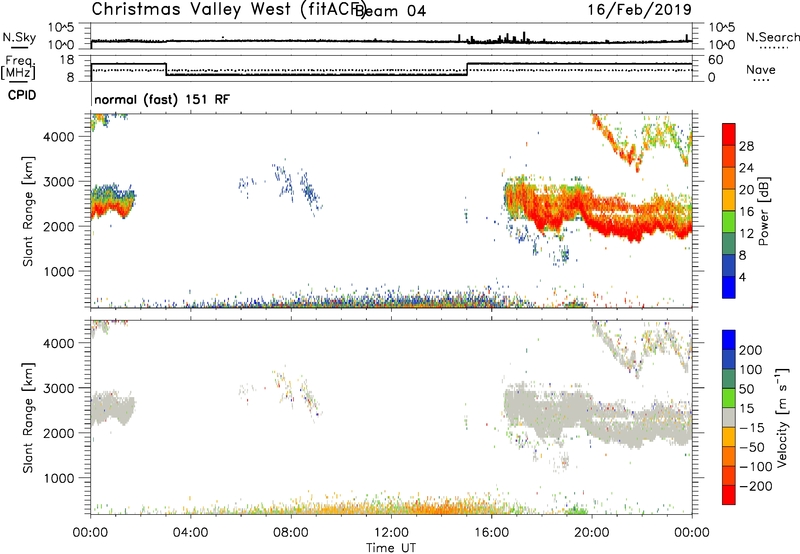
Task: Click the 'Beam 04' label
Action: pos(391,11)
